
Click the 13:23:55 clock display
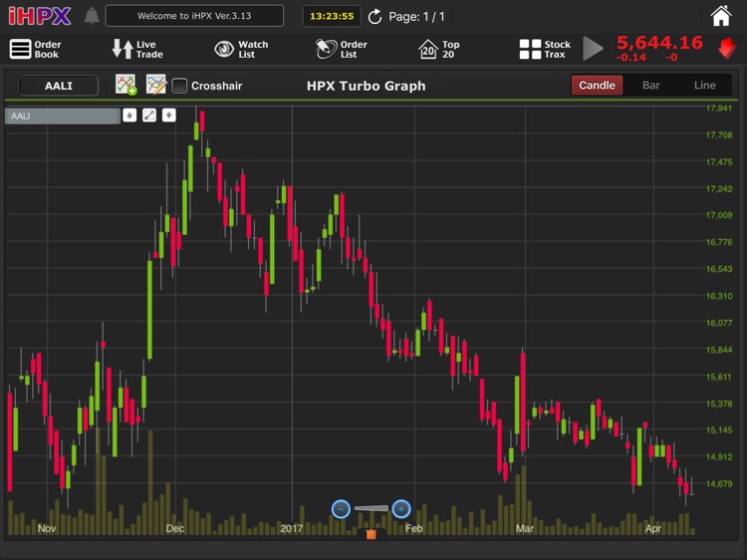point(332,16)
